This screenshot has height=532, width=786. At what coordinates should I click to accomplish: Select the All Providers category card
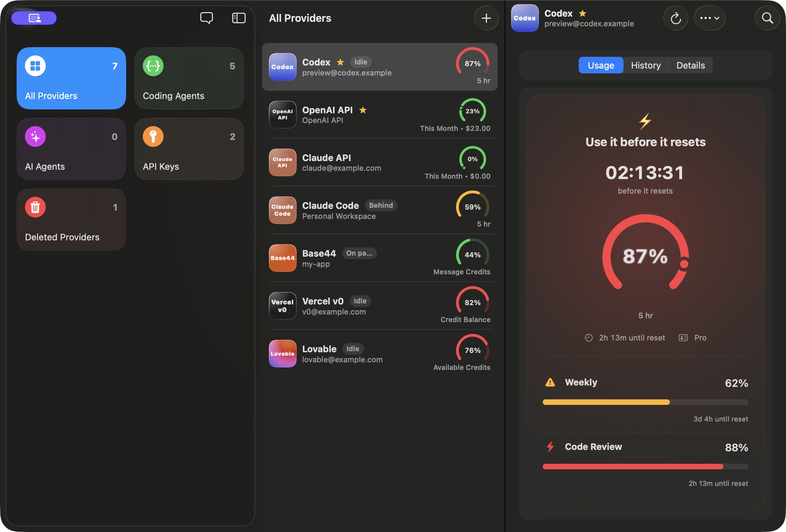click(71, 78)
